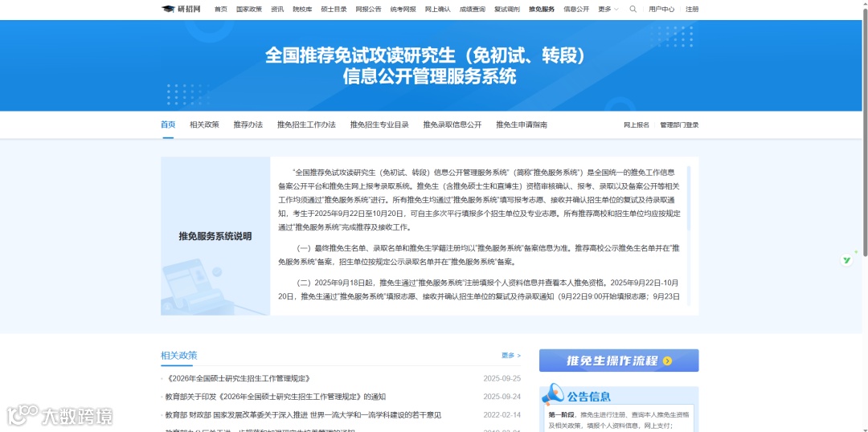Open 网上确认 in top navigation
Image resolution: width=868 pixels, height=432 pixels.
(438, 9)
